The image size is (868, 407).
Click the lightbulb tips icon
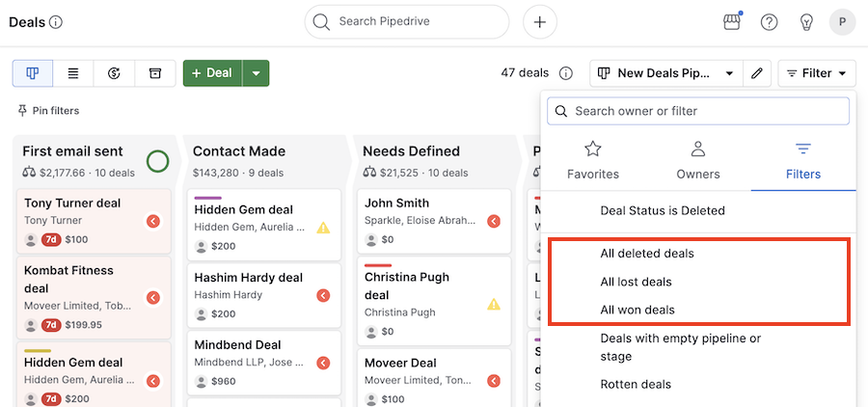(805, 22)
